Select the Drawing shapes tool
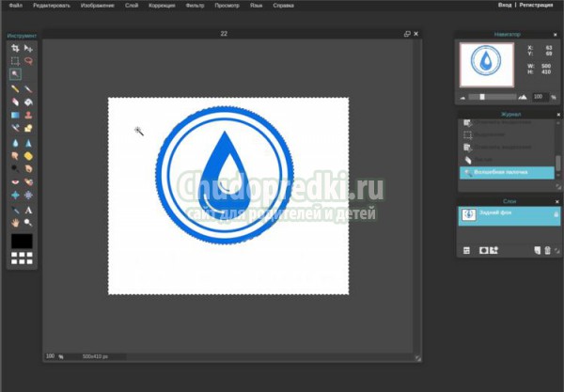 [28, 128]
